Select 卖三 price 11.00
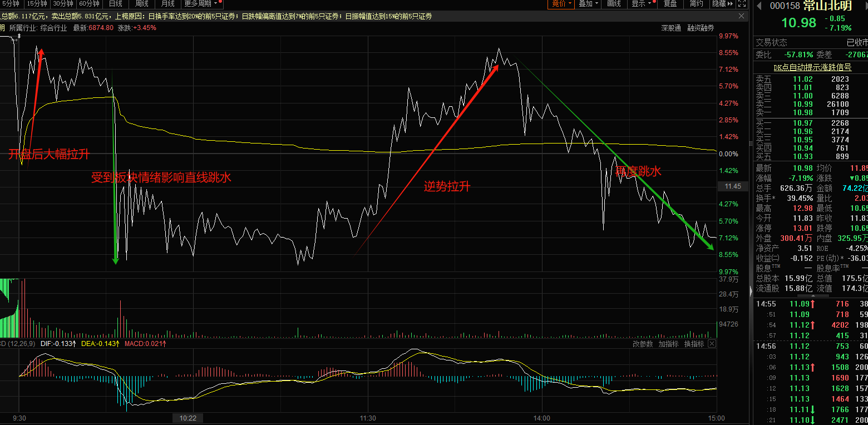 pyautogui.click(x=803, y=96)
